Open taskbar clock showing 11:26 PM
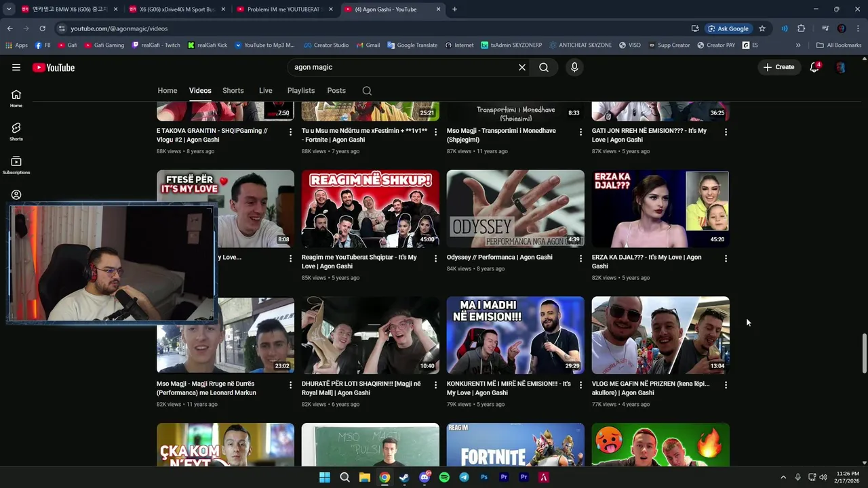Image resolution: width=868 pixels, height=488 pixels. coord(848,477)
